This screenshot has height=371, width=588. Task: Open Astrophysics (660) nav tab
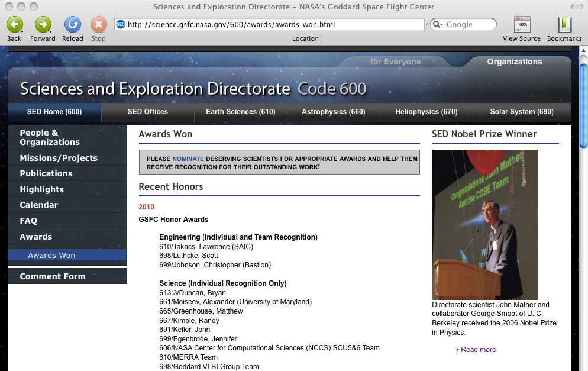(334, 112)
